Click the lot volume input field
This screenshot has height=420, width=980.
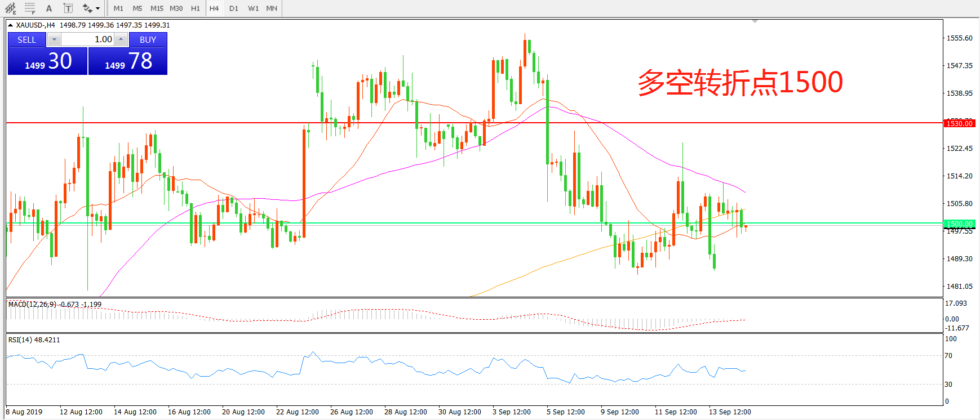[x=87, y=39]
